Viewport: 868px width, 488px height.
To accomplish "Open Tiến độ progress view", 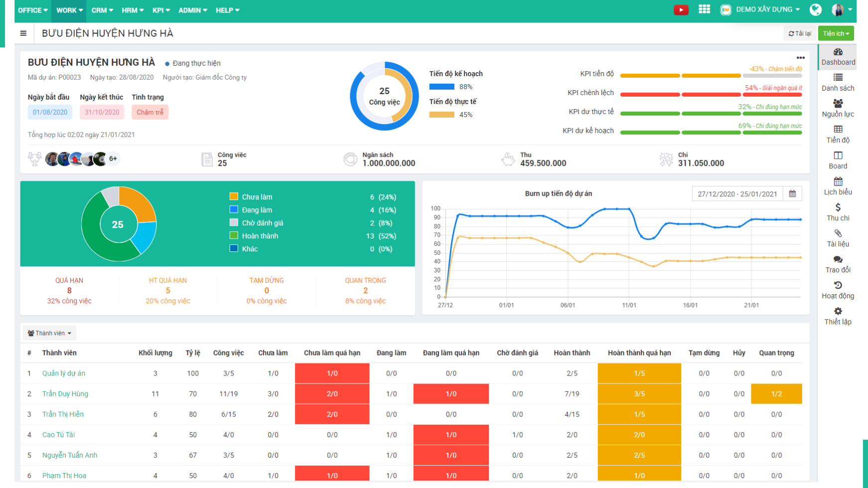I will tap(838, 134).
